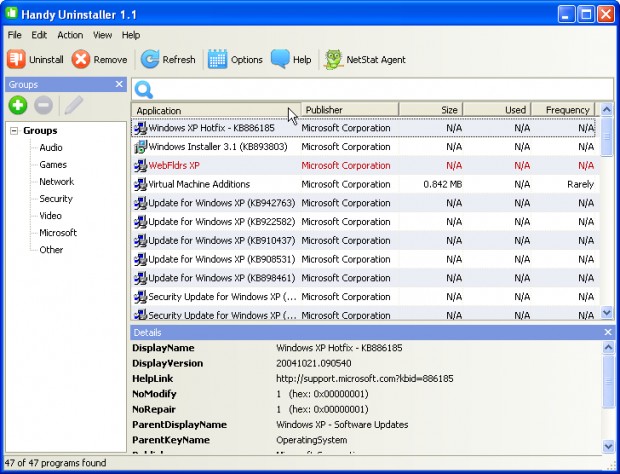620x474 pixels.
Task: Click icon of Update KB898461 row
Action: click(140, 278)
